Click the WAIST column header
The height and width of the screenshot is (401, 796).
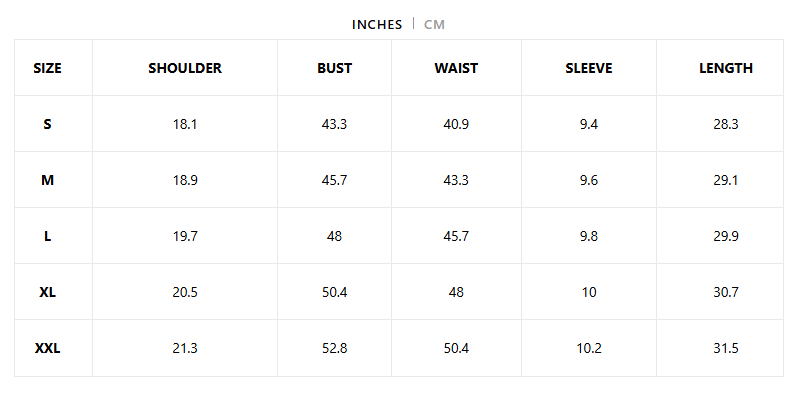click(x=456, y=68)
